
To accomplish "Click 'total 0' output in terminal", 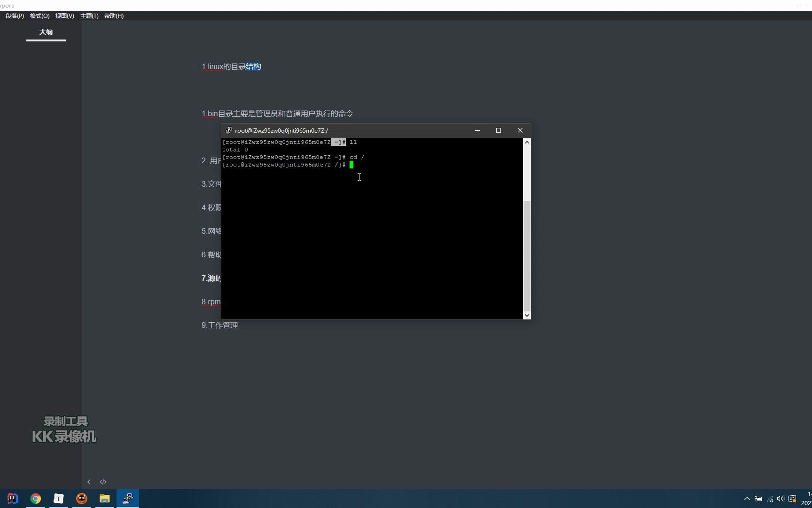I will (x=235, y=150).
